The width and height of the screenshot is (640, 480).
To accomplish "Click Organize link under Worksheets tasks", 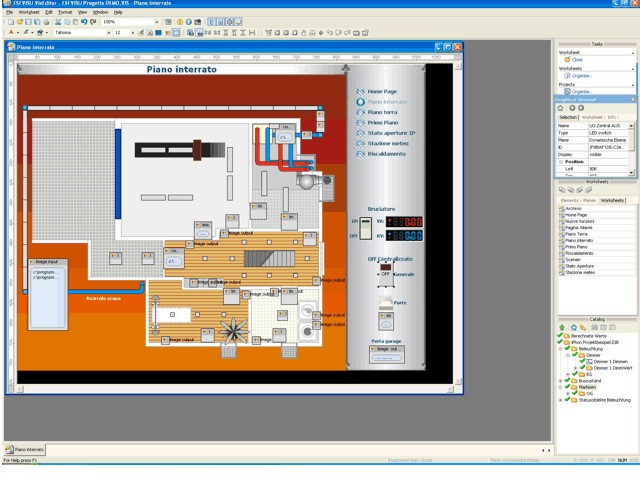I will [x=582, y=76].
